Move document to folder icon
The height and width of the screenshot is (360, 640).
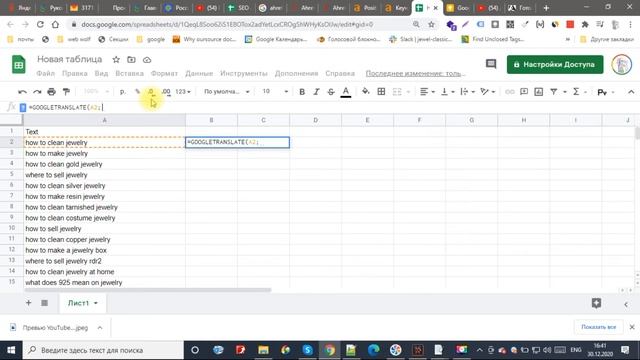(x=131, y=60)
